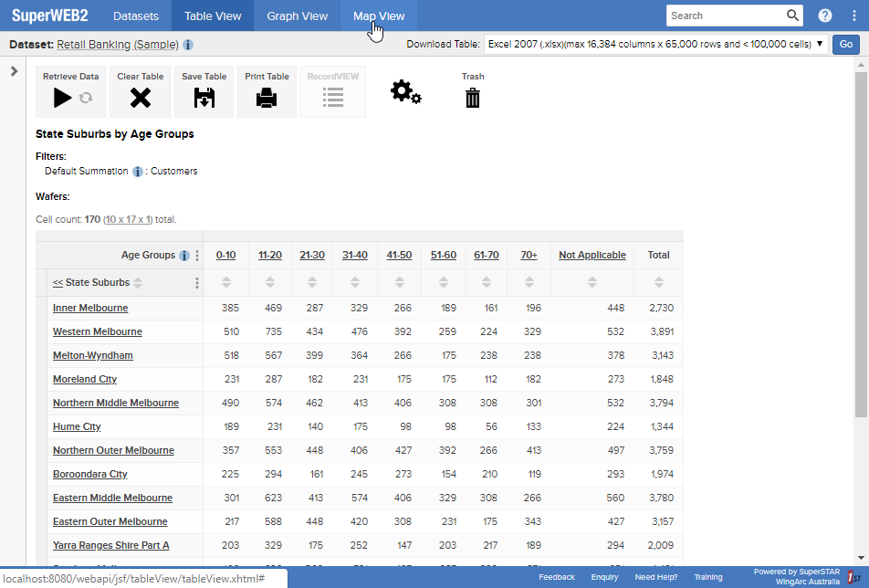
Task: Send the table to Trash
Action: pos(472,95)
